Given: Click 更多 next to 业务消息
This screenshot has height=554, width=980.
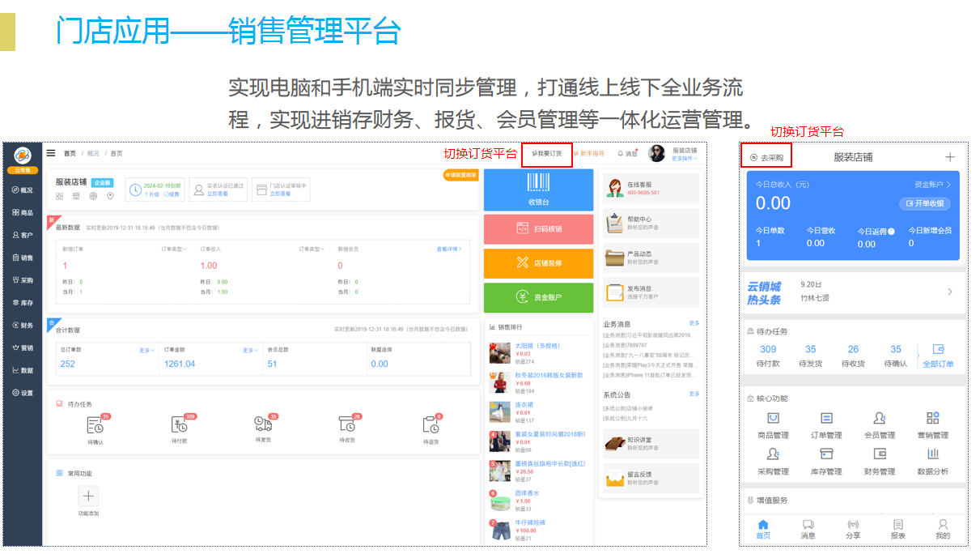Looking at the screenshot, I should 694,323.
